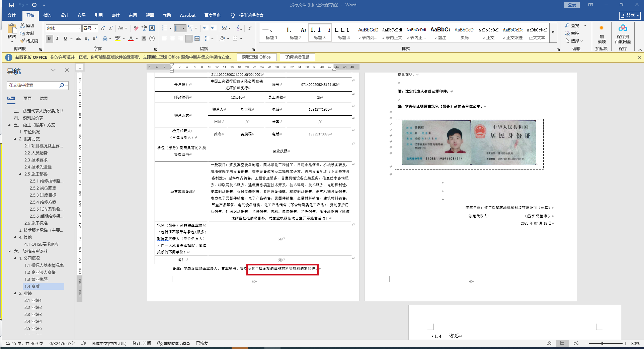Click the Center align icon
The image size is (644, 349).
tap(173, 39)
